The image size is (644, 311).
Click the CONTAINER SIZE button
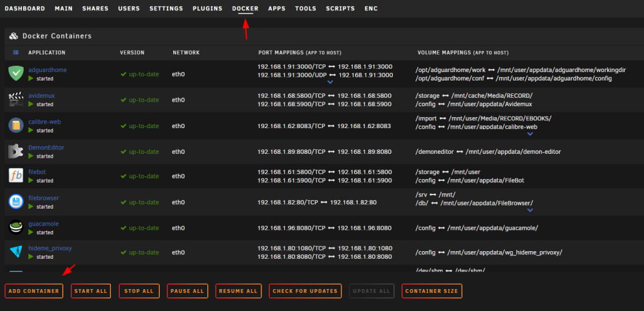[x=431, y=291]
